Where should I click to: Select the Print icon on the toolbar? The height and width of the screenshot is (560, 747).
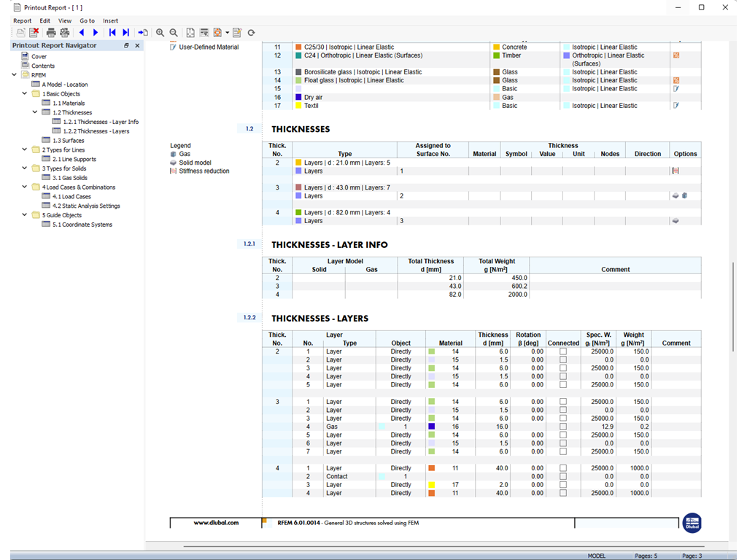click(50, 33)
